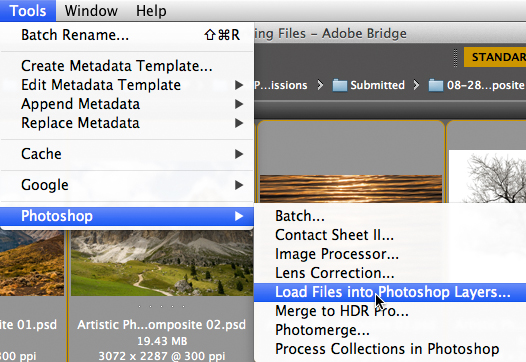This screenshot has height=362, width=526.
Task: Expand the Cache submenu arrow
Action: click(x=239, y=154)
